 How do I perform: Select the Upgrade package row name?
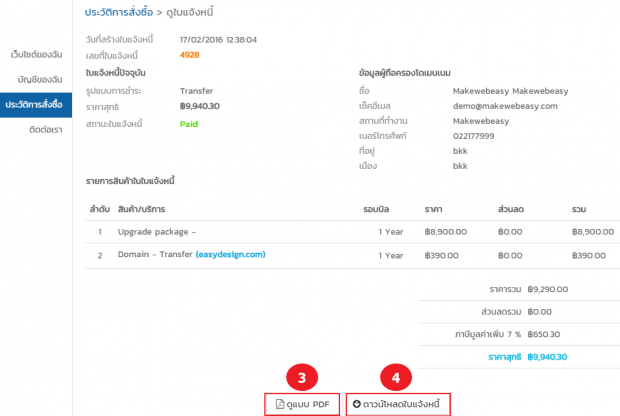[x=156, y=231]
